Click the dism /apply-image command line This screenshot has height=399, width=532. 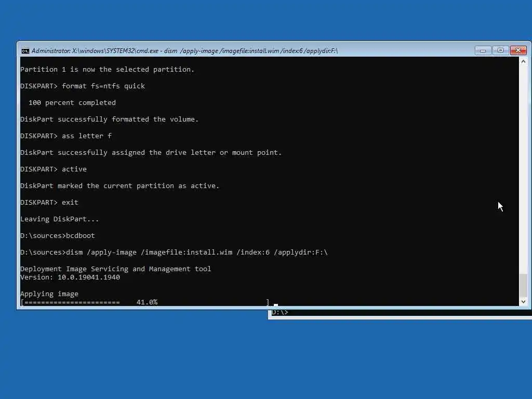(x=174, y=252)
